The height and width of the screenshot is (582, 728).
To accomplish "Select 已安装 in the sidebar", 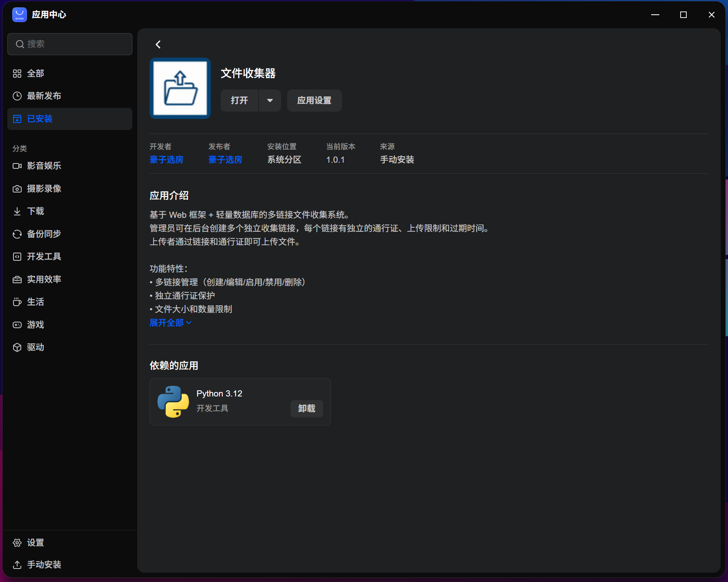I will [x=70, y=119].
